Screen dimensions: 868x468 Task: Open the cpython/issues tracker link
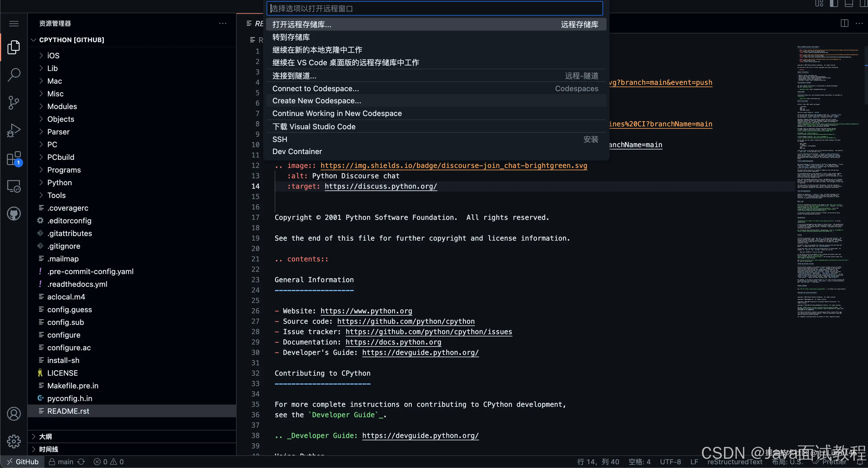click(x=429, y=332)
